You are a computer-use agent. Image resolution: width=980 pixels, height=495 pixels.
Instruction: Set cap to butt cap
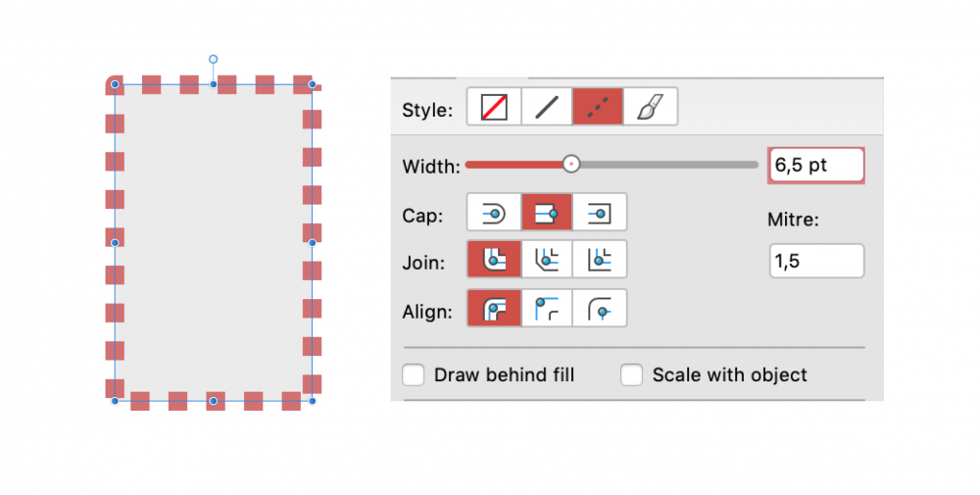pos(547,212)
